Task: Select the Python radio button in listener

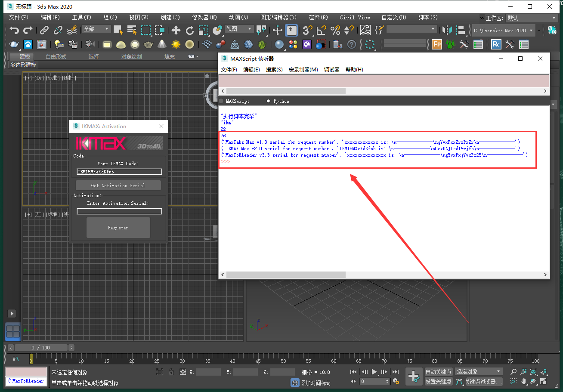Action: 269,101
